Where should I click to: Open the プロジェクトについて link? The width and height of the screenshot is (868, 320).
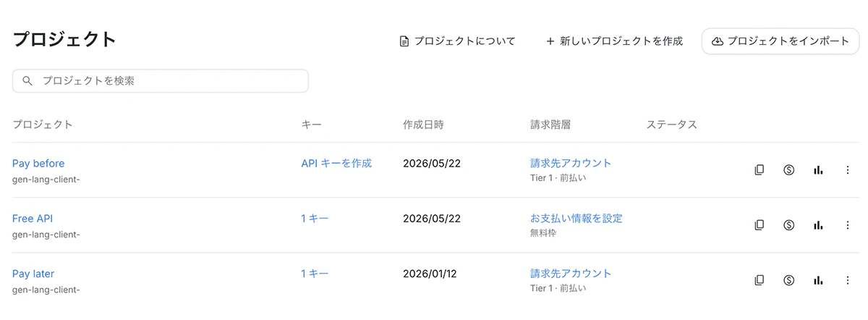click(x=458, y=41)
